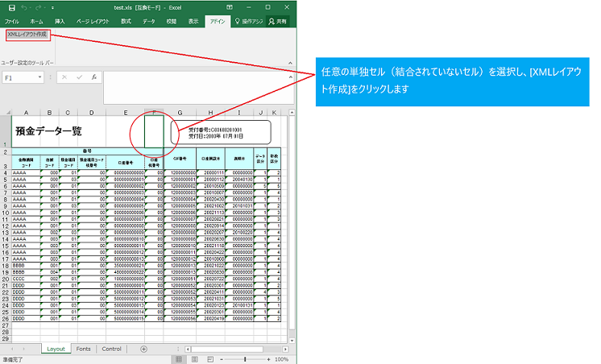The width and height of the screenshot is (601, 364).
Task: Switch to the Layout sheet tab
Action: [56, 349]
